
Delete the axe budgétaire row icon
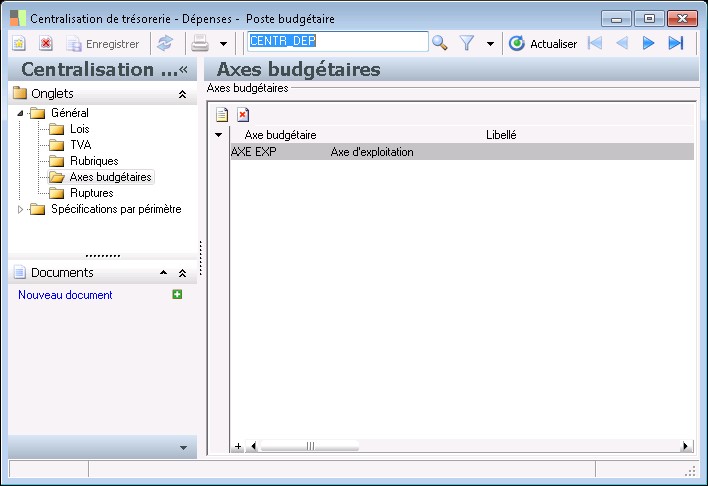tap(243, 115)
